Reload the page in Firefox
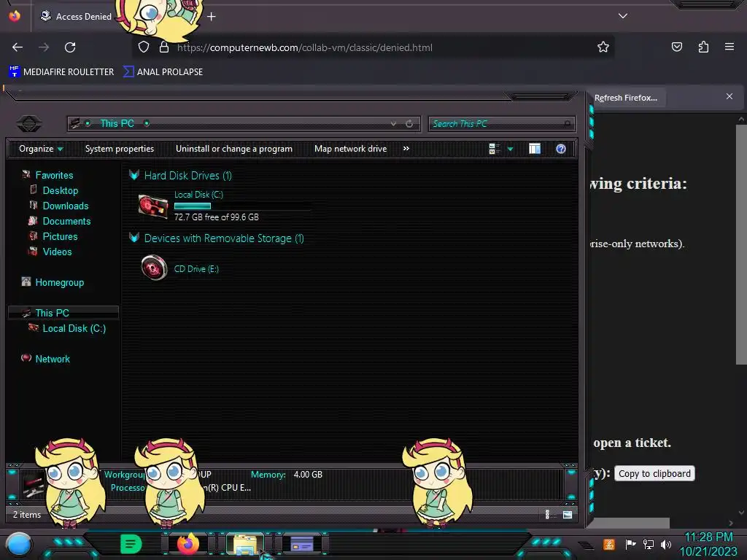 coord(70,47)
